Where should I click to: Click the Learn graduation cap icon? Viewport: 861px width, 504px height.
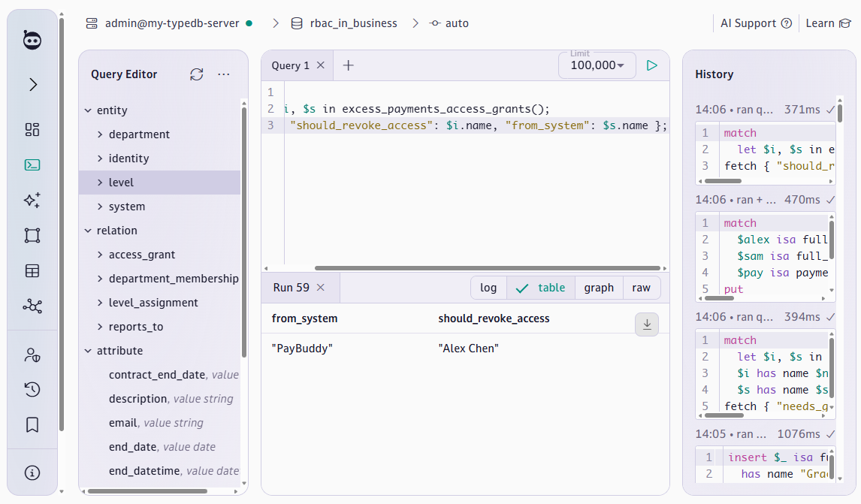[x=845, y=23]
